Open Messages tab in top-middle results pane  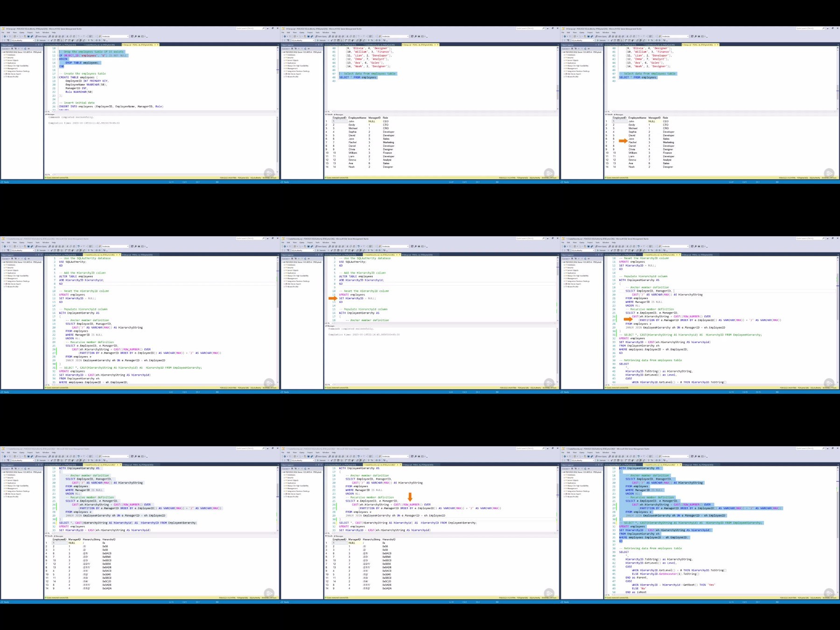[339, 114]
